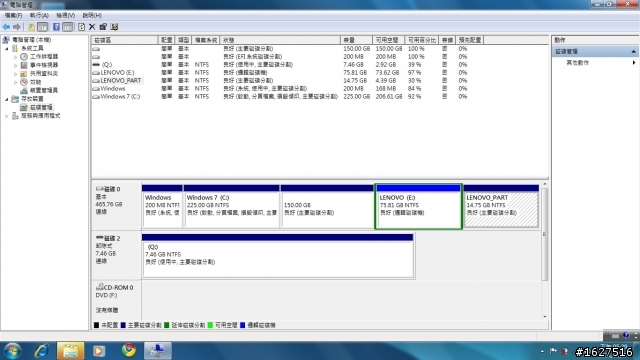Open the 其他動作 submenu arrow
This screenshot has height=360, width=640.
(634, 62)
